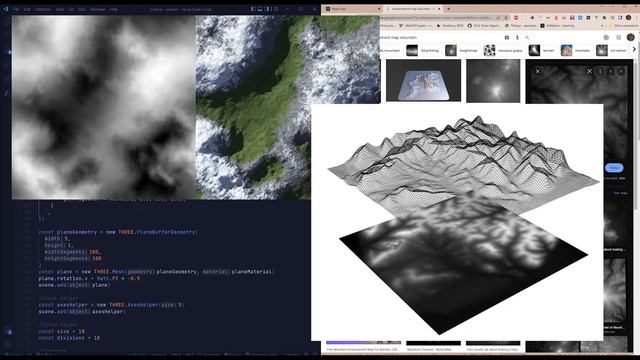
Task: Open the dark glowing heightmap result thumbnail
Action: pos(493,80)
